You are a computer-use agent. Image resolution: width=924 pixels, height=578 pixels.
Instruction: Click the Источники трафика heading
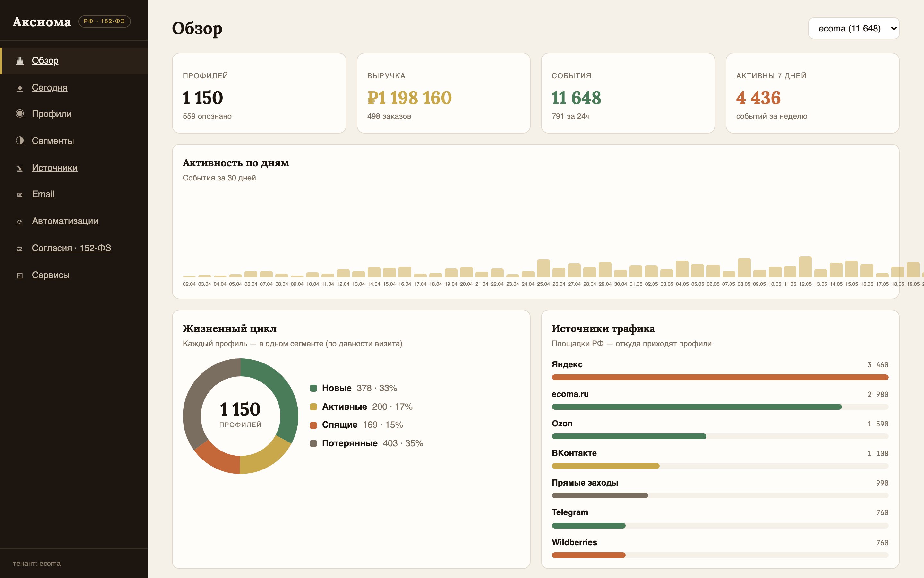(x=603, y=328)
